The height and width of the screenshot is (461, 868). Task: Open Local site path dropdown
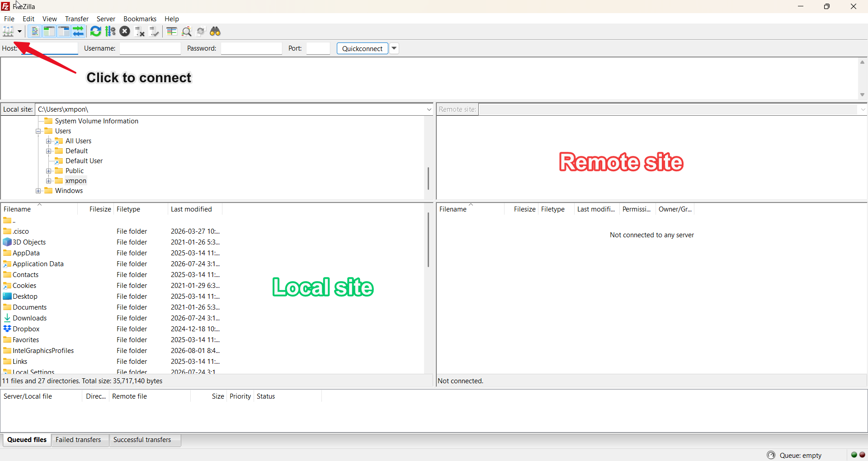[x=429, y=109]
